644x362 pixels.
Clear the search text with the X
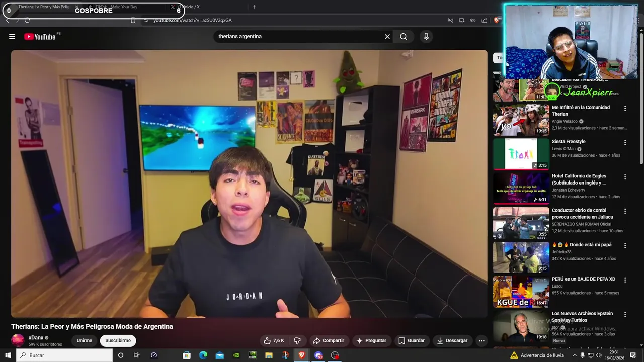pos(387,36)
